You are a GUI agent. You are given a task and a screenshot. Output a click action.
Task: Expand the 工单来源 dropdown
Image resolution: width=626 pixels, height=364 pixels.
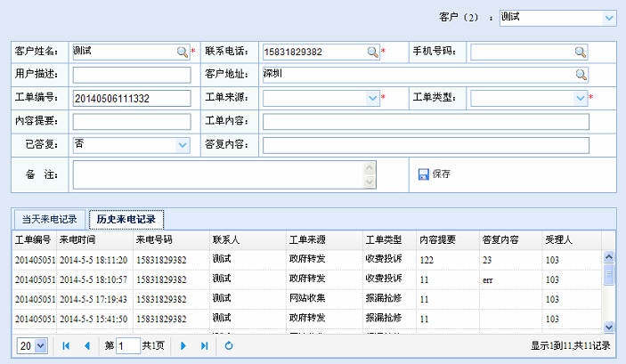pos(372,98)
